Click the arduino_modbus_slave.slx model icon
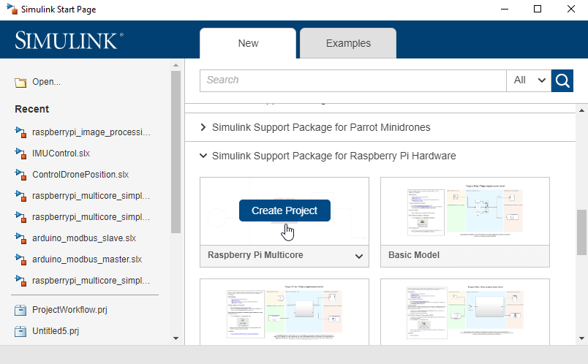Image resolution: width=588 pixels, height=364 pixels. (20, 238)
